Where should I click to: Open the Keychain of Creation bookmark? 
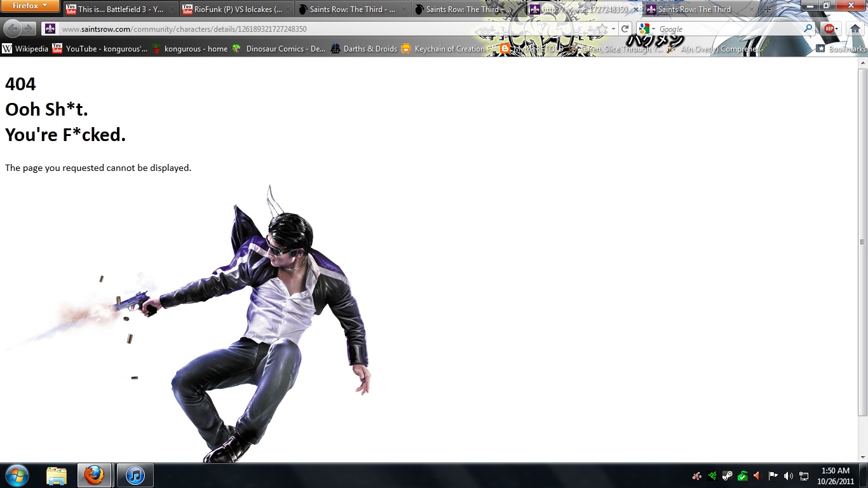(445, 48)
